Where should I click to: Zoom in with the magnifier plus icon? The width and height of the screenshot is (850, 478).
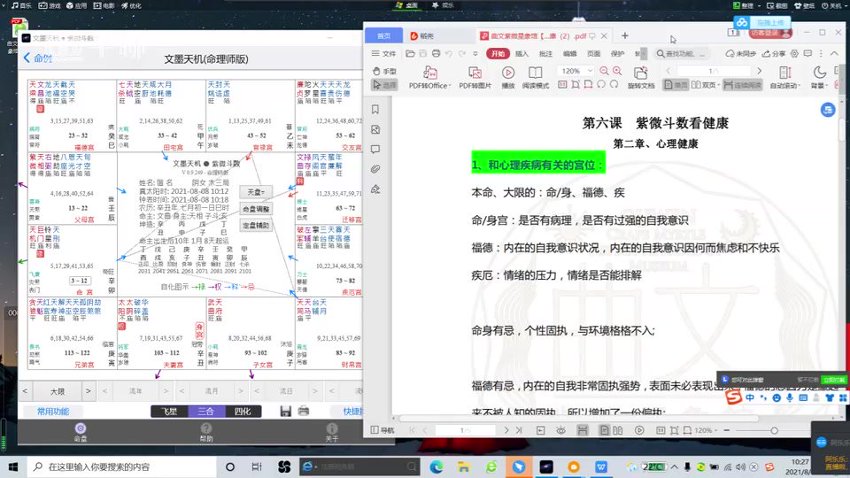(x=617, y=71)
